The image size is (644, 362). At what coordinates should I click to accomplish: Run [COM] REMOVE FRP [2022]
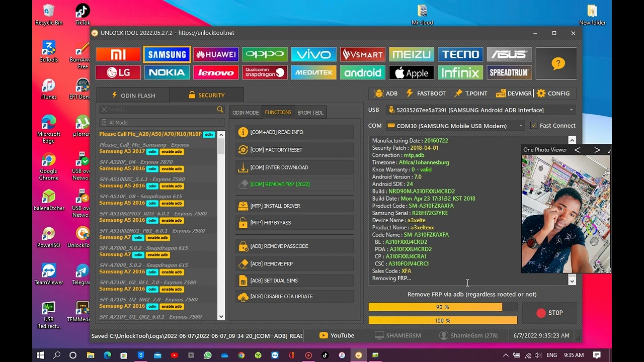[294, 184]
